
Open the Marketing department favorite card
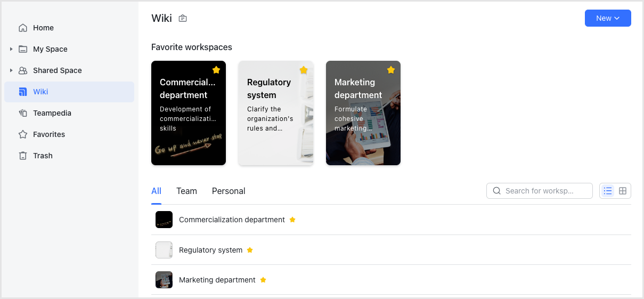363,113
